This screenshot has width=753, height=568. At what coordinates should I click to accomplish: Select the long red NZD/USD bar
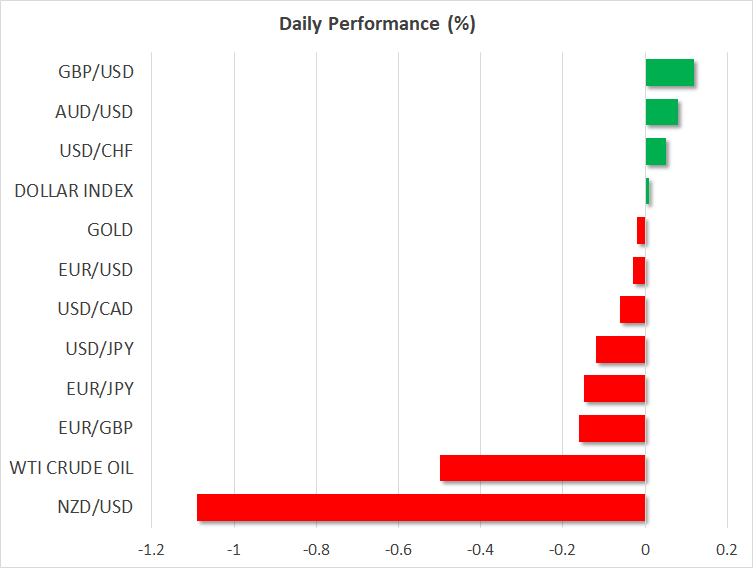[420, 507]
